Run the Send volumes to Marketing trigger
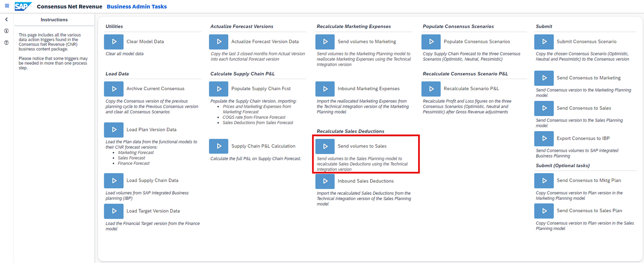The width and height of the screenshot is (644, 263). [x=325, y=42]
